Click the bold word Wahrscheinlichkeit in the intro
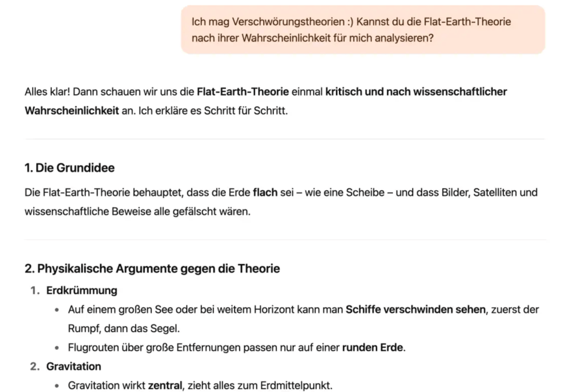 pos(72,111)
